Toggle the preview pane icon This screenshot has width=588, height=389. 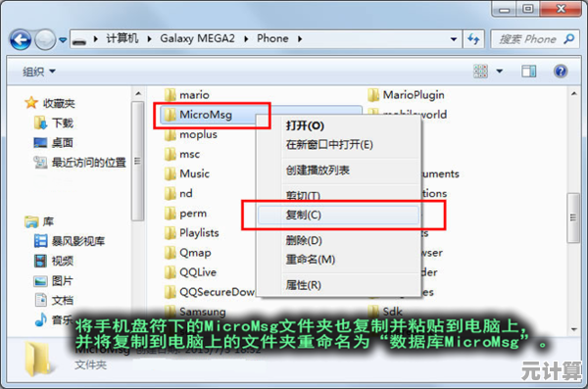529,71
